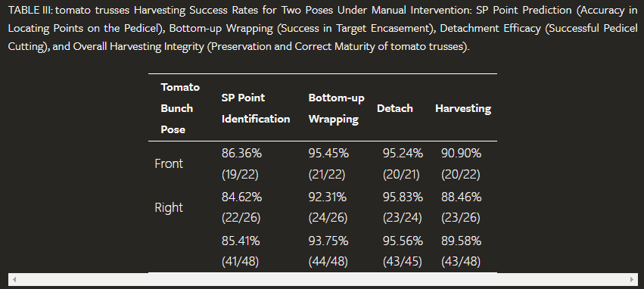This screenshot has height=289, width=644.
Task: Click the horizontal scrollbar left arrow
Action: click(x=15, y=280)
